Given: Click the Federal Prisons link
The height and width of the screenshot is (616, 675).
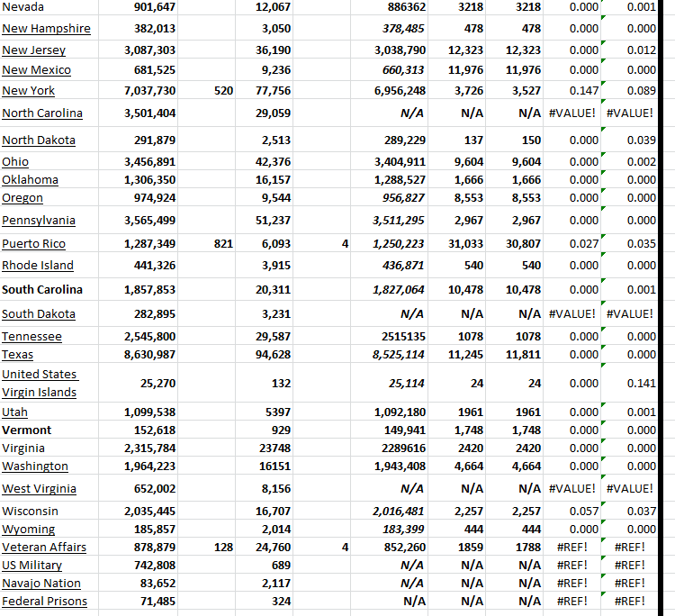Looking at the screenshot, I should click(x=44, y=602).
